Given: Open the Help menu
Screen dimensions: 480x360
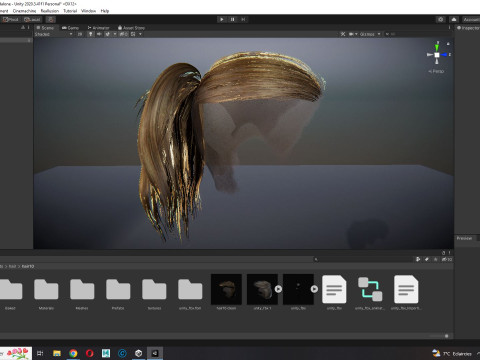Looking at the screenshot, I should (105, 11).
